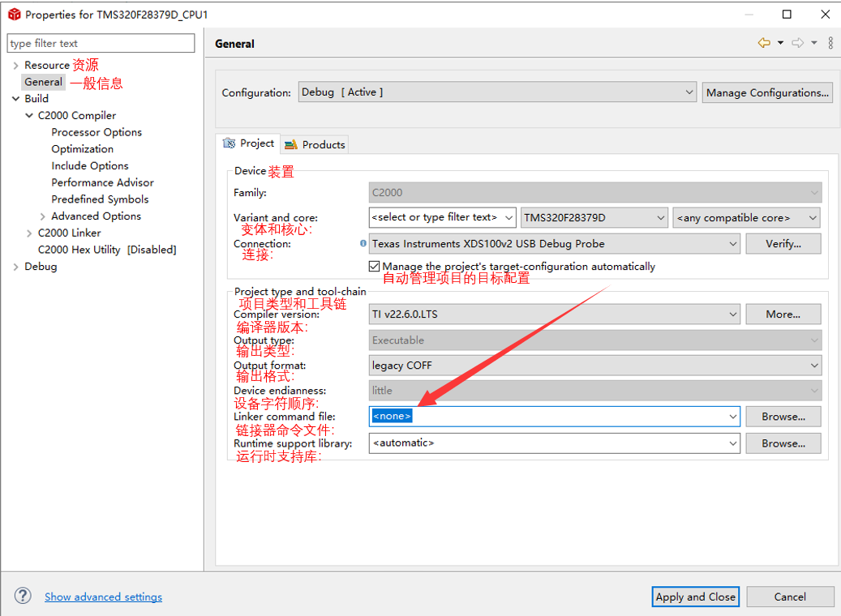Viewport: 841px width, 616px height.
Task: Click the Connection info marker icon
Action: (363, 243)
